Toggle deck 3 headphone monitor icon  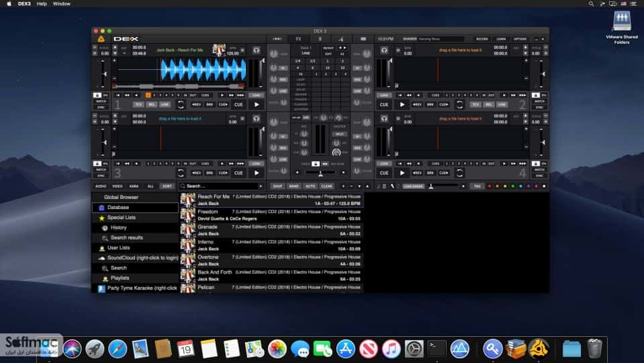pyautogui.click(x=257, y=119)
